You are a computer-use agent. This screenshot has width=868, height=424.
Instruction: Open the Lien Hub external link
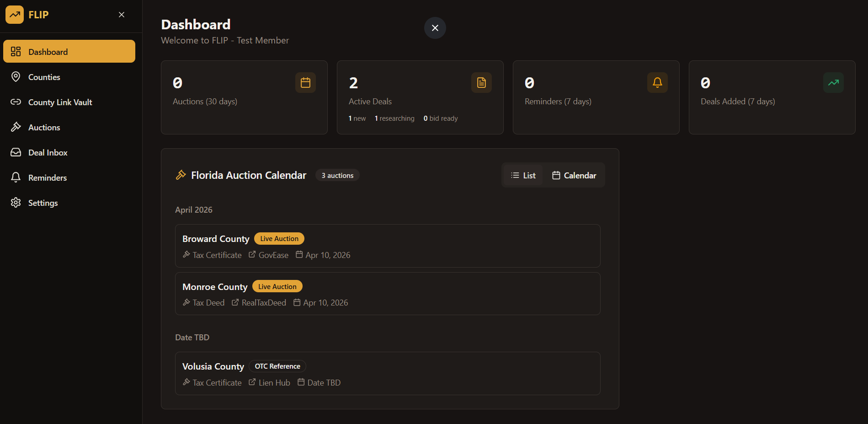[269, 382]
